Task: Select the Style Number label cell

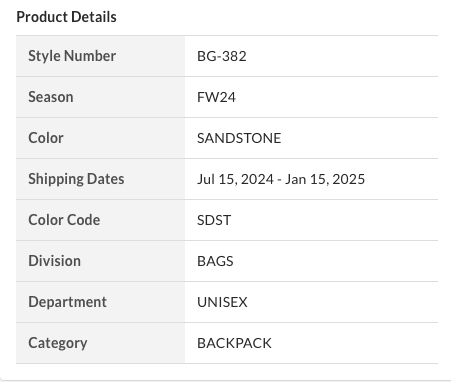Action: 100,56
